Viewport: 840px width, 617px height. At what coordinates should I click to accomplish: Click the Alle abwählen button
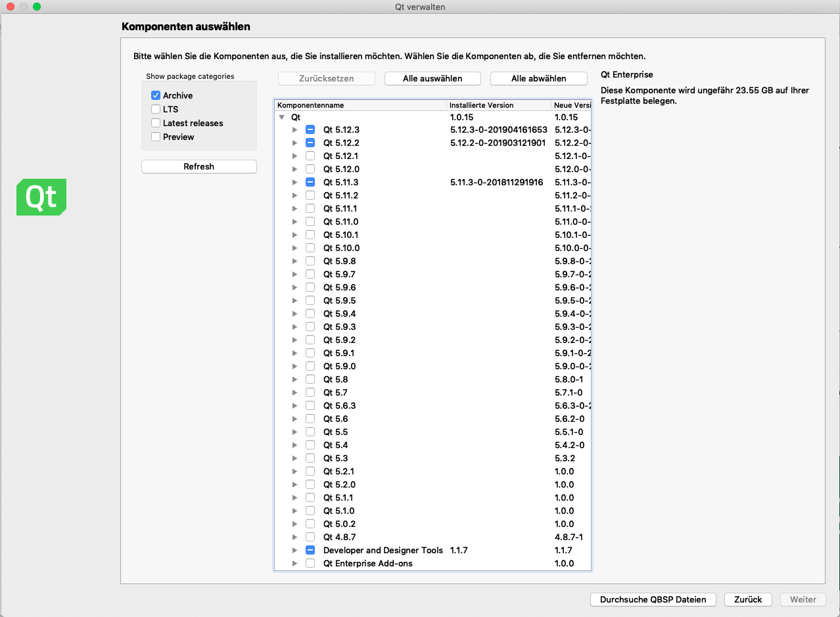coord(538,78)
